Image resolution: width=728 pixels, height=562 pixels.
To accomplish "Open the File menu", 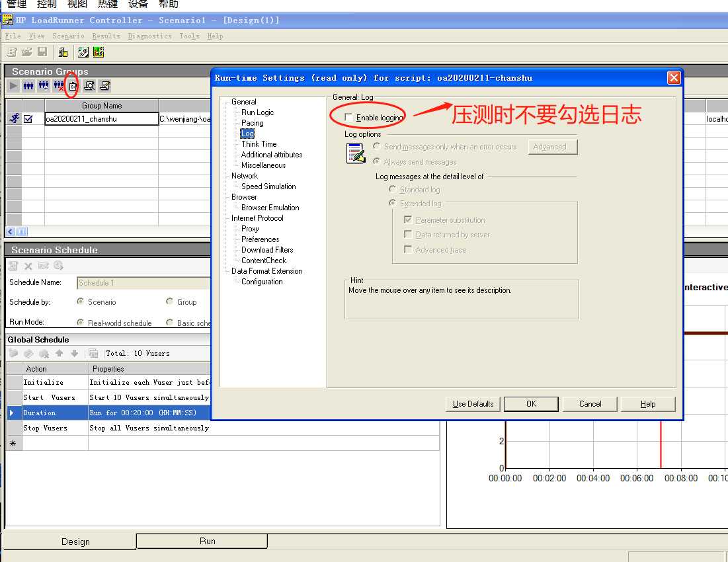I will (x=13, y=36).
